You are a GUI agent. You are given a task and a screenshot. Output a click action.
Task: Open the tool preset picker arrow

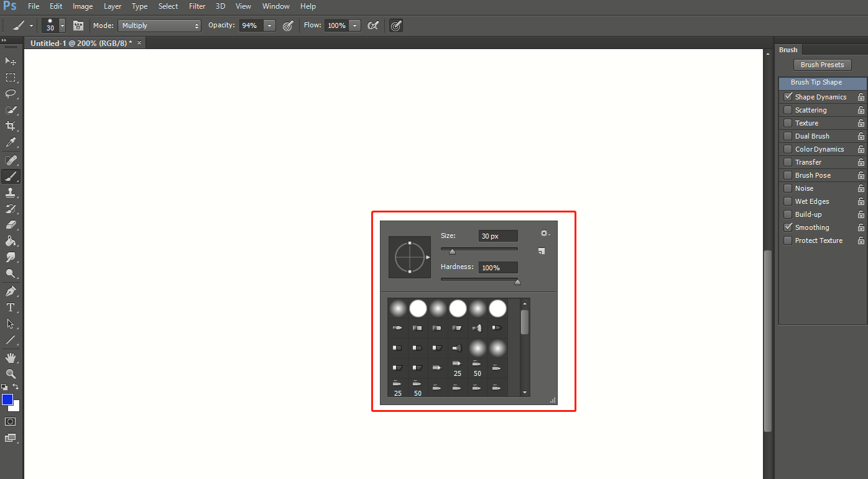tap(32, 26)
